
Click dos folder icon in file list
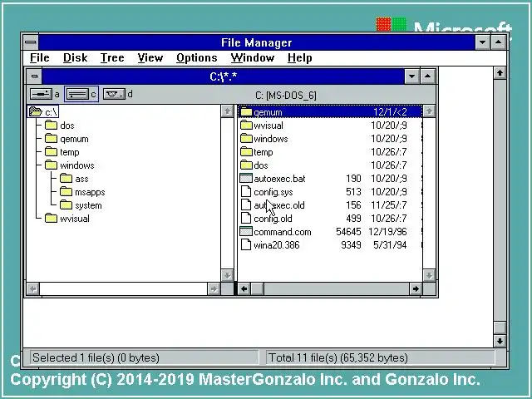(246, 165)
